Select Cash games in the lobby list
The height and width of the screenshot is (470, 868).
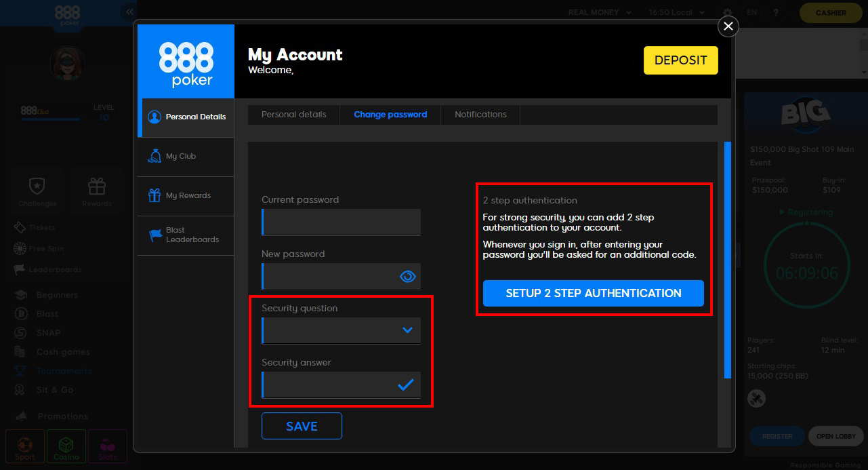coord(53,352)
